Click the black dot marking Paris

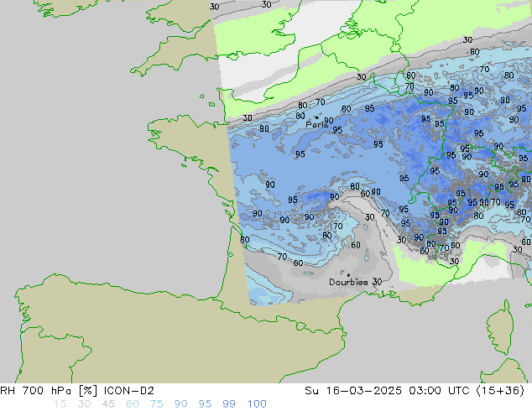click(x=316, y=117)
